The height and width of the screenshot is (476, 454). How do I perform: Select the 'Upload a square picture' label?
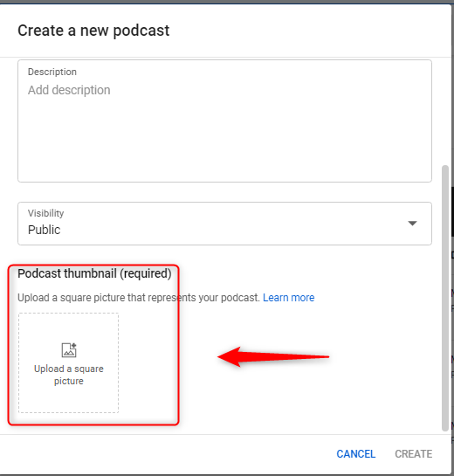[x=69, y=375]
